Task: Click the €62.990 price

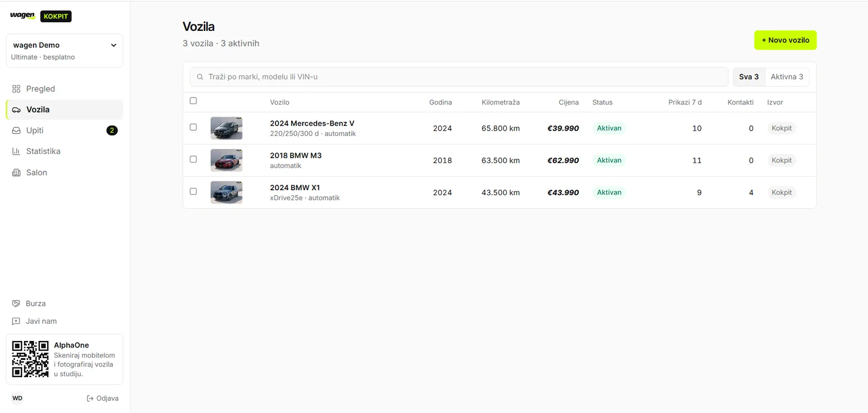Action: tap(563, 160)
